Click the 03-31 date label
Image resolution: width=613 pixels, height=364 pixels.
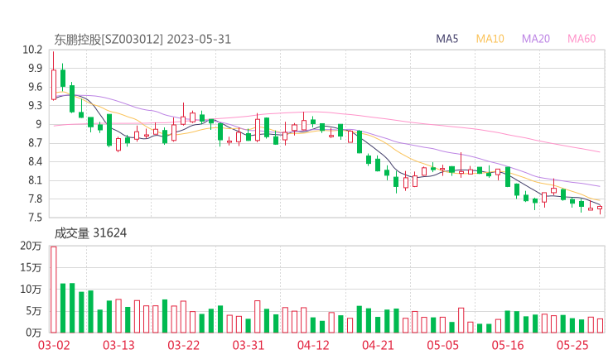point(249,345)
